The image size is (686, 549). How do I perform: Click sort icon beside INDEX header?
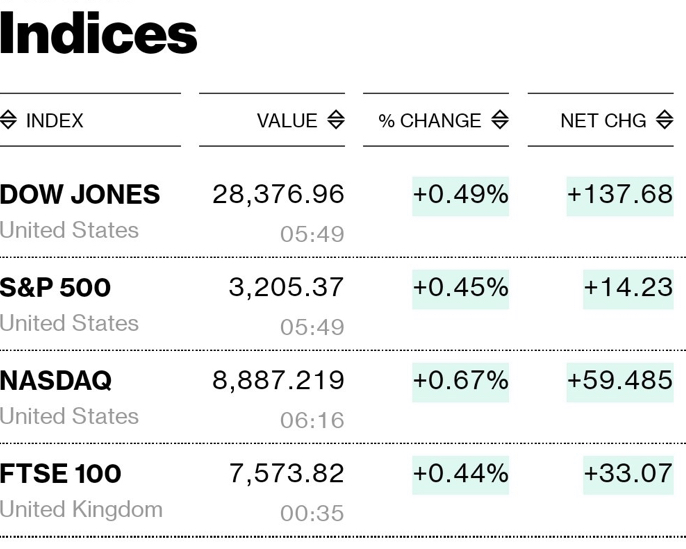point(9,120)
